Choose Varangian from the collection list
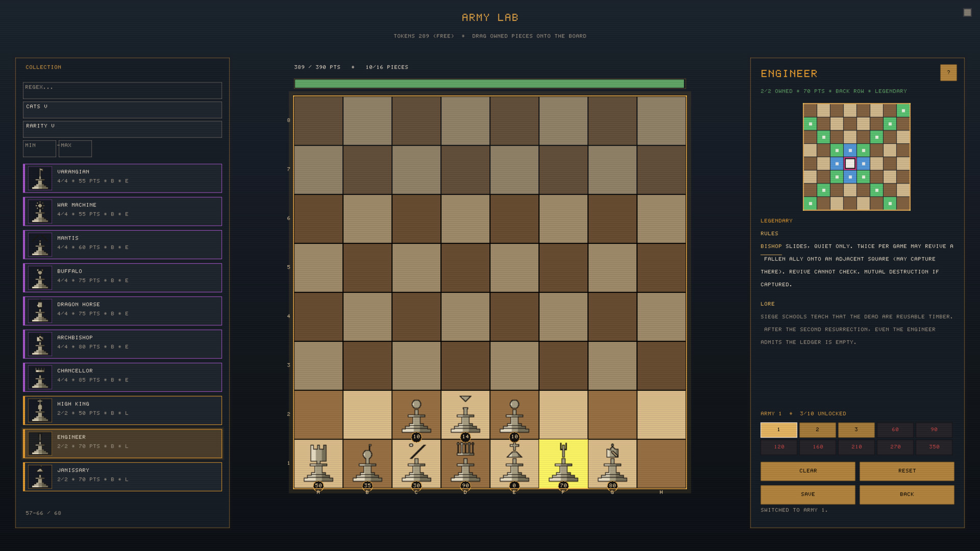This screenshot has height=551, width=980. (x=122, y=178)
